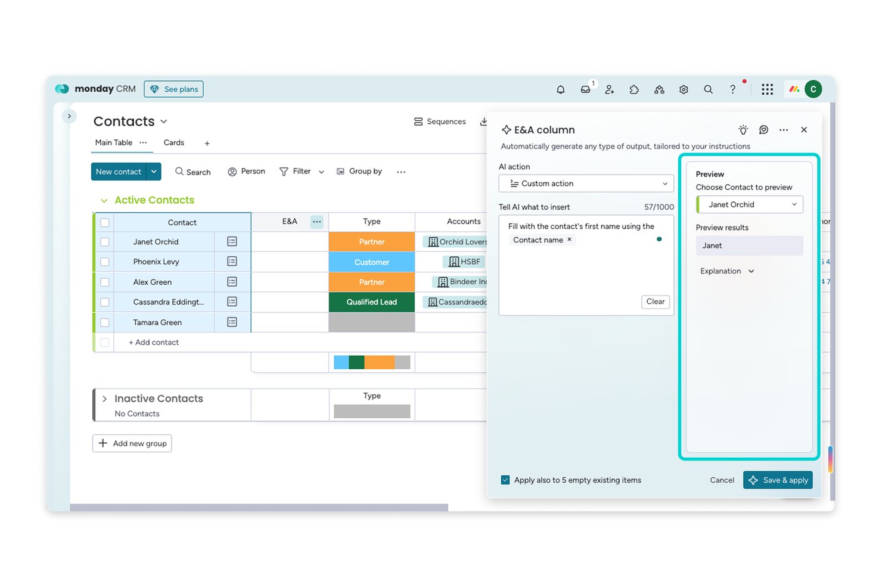
Task: Toggle the select-all checkbox in Contact header
Action: click(105, 222)
